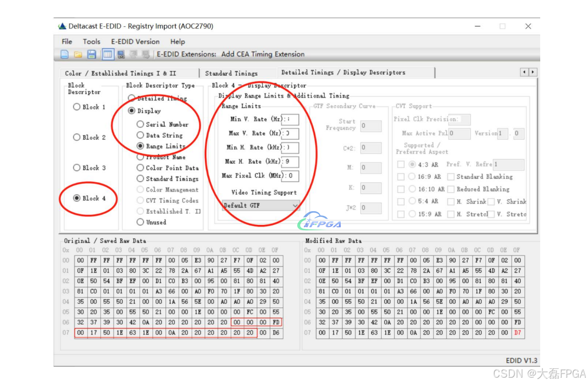The width and height of the screenshot is (588, 384).
Task: Click the Min H. Rate field
Action: [290, 148]
